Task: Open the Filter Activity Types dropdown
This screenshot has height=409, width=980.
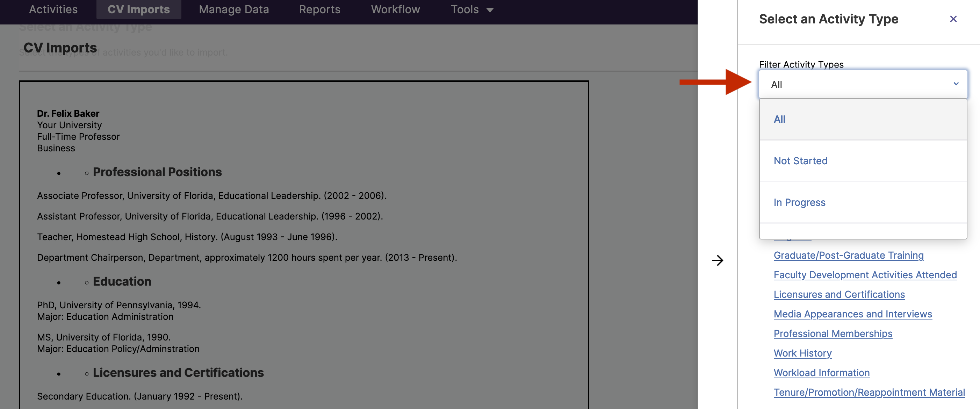Action: click(863, 85)
